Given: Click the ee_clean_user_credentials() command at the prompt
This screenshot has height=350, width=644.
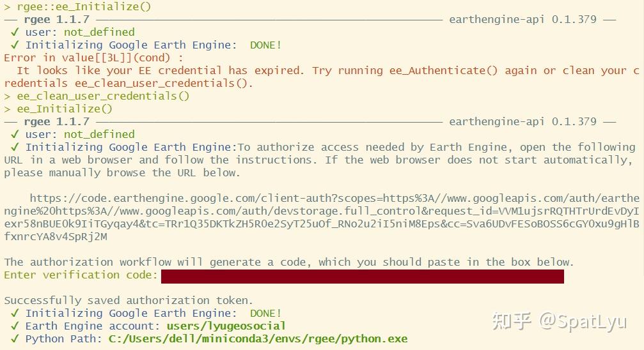Looking at the screenshot, I should [x=103, y=96].
